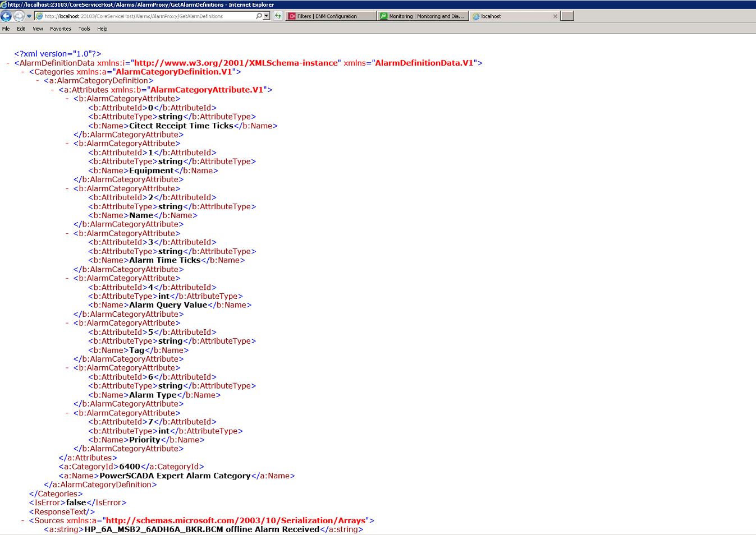Click the XMLSchema-instance namespace URL

(236, 63)
